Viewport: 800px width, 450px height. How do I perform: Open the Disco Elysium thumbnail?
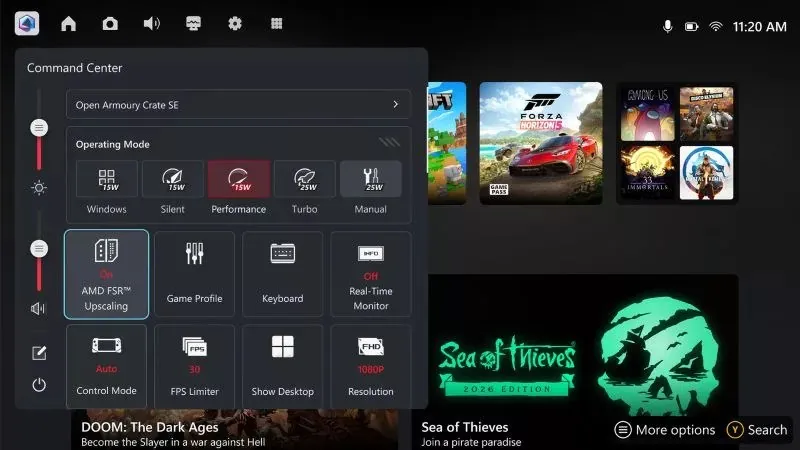click(707, 114)
